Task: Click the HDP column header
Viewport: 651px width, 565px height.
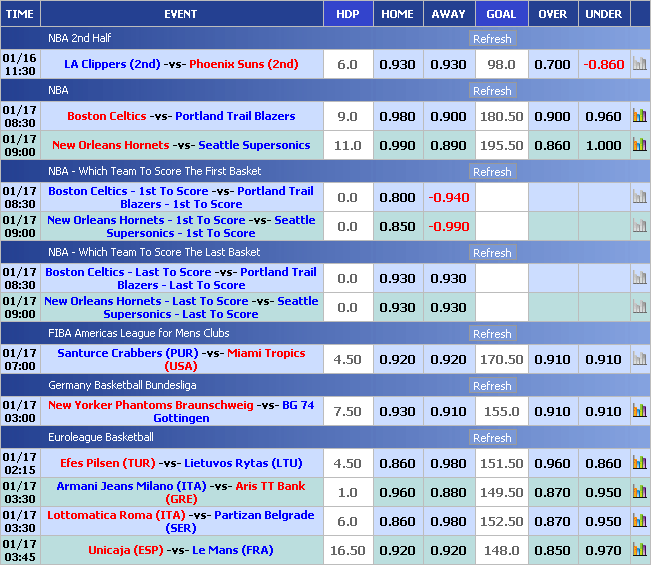Action: (x=347, y=14)
